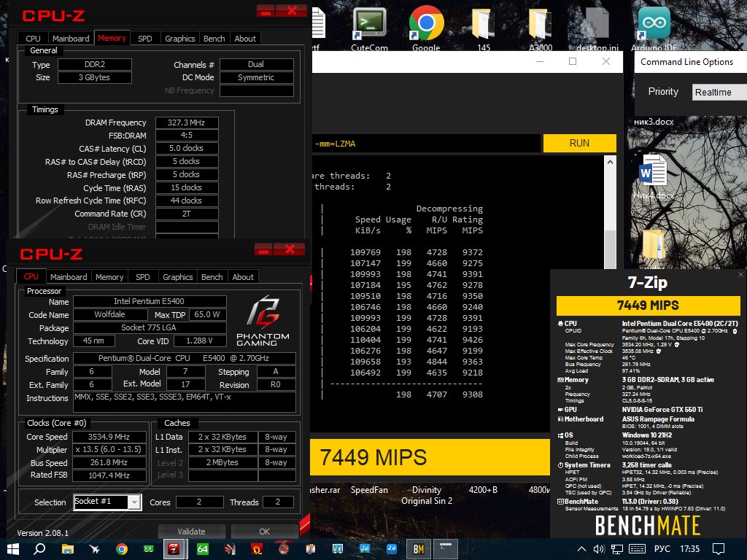This screenshot has width=747, height=560.
Task: Click the yellow RUN button
Action: [579, 143]
